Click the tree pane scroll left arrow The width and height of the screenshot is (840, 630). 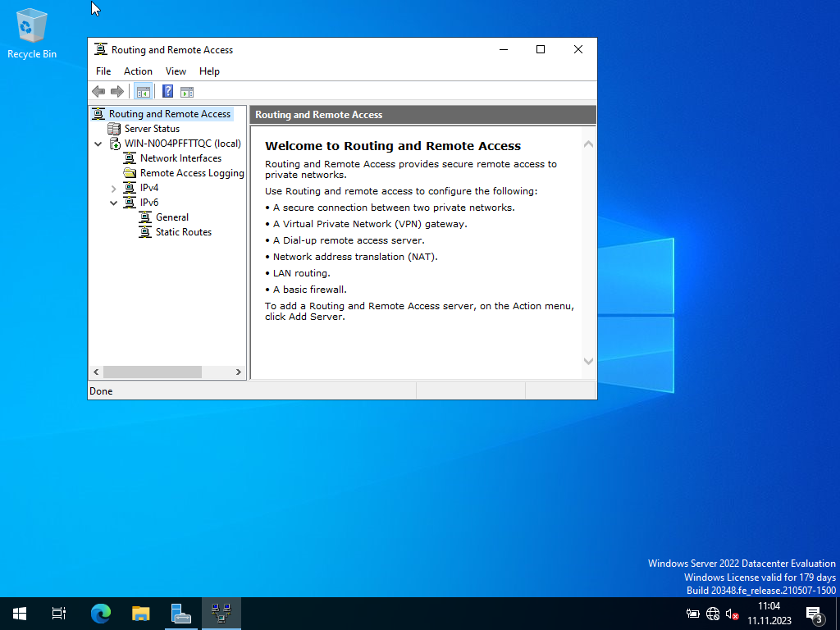point(97,372)
